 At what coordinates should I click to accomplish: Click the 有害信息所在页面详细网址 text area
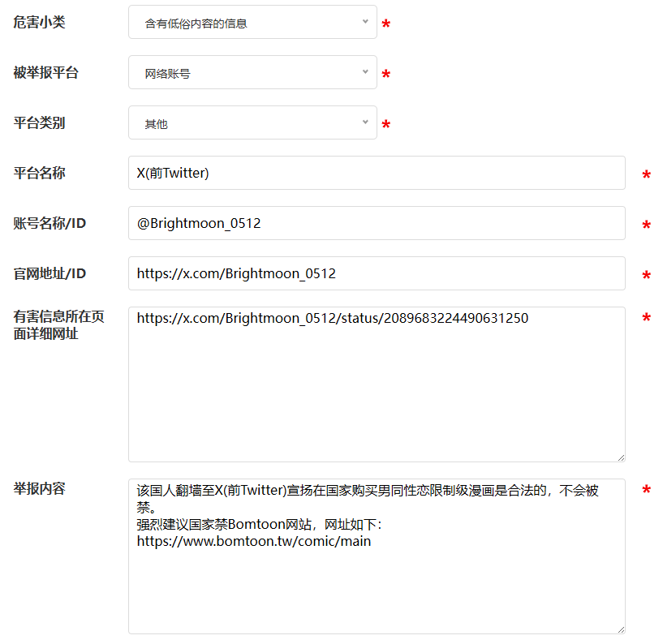[377, 384]
